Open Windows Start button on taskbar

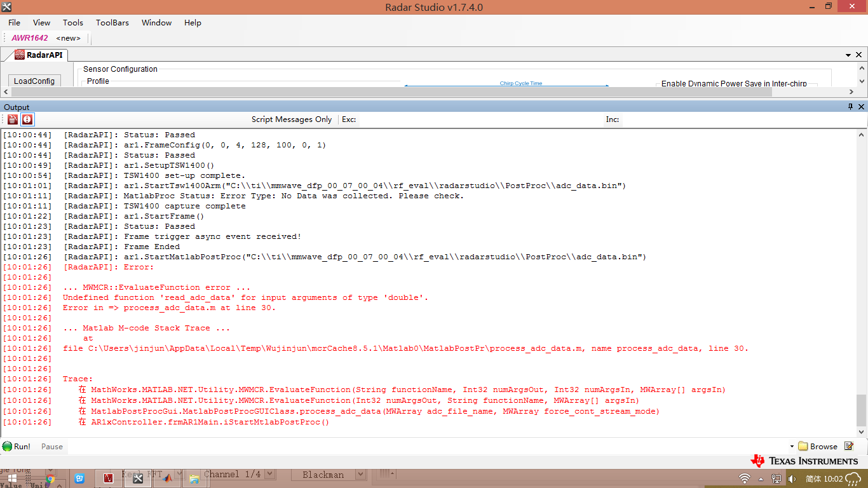(x=13, y=480)
